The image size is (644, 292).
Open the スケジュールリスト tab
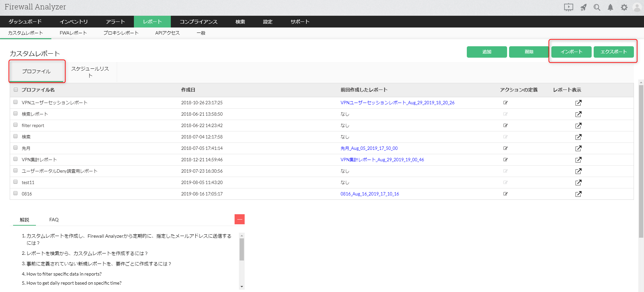pos(90,72)
